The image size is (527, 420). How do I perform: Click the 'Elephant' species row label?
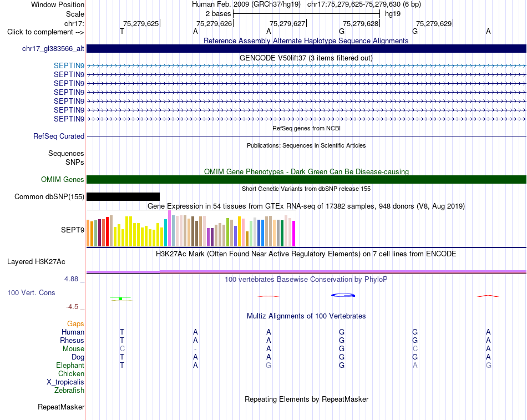pyautogui.click(x=70, y=365)
